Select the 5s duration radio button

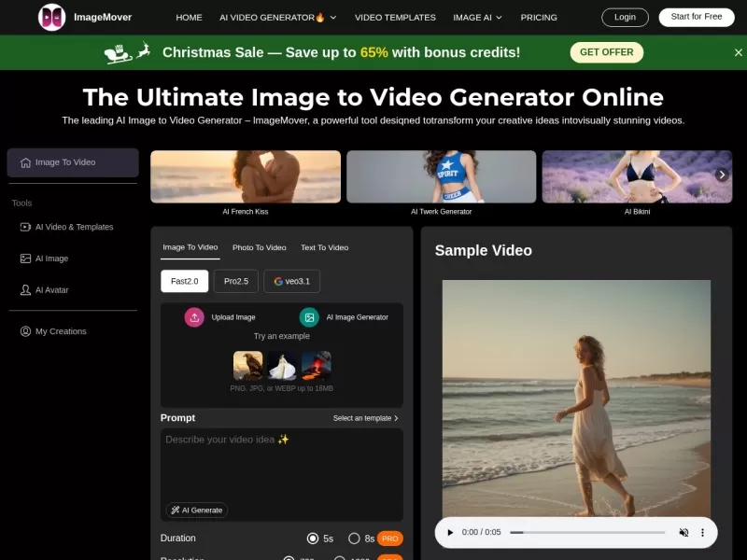314,539
